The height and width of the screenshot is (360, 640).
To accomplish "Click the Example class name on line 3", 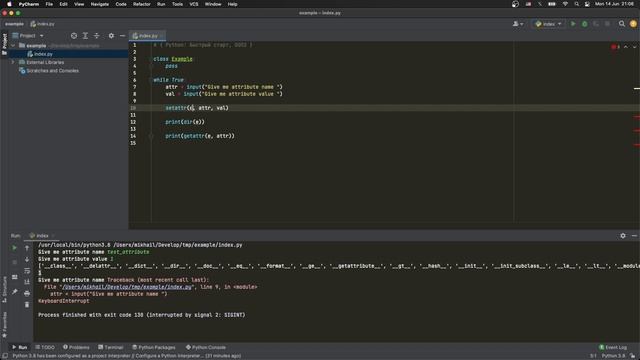I will (182, 59).
